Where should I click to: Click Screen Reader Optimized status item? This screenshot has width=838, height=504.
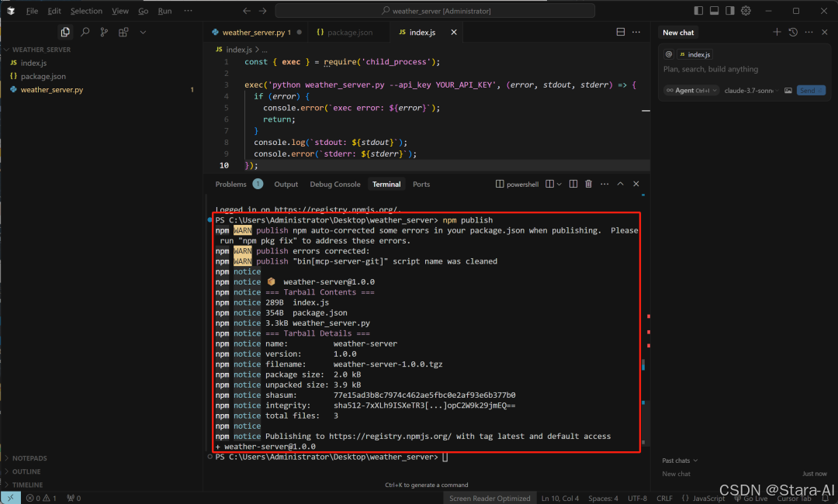tap(490, 498)
